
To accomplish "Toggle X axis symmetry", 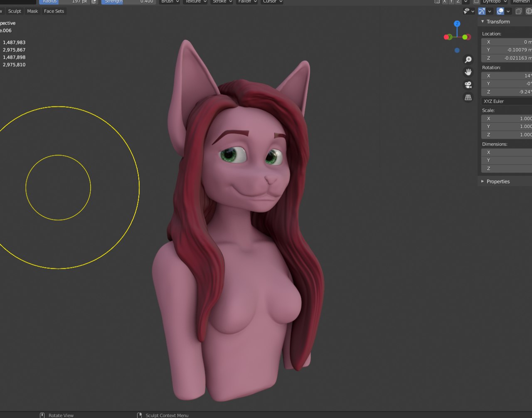I will (445, 2).
